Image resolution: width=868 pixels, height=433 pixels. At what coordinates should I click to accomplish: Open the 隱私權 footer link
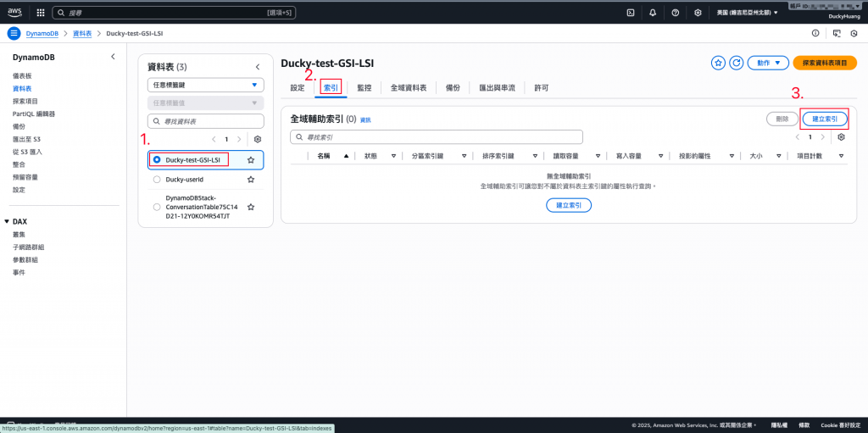click(778, 425)
